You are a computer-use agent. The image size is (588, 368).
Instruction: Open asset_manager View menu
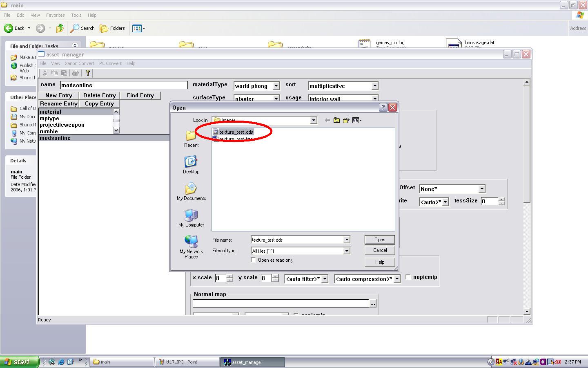click(56, 63)
